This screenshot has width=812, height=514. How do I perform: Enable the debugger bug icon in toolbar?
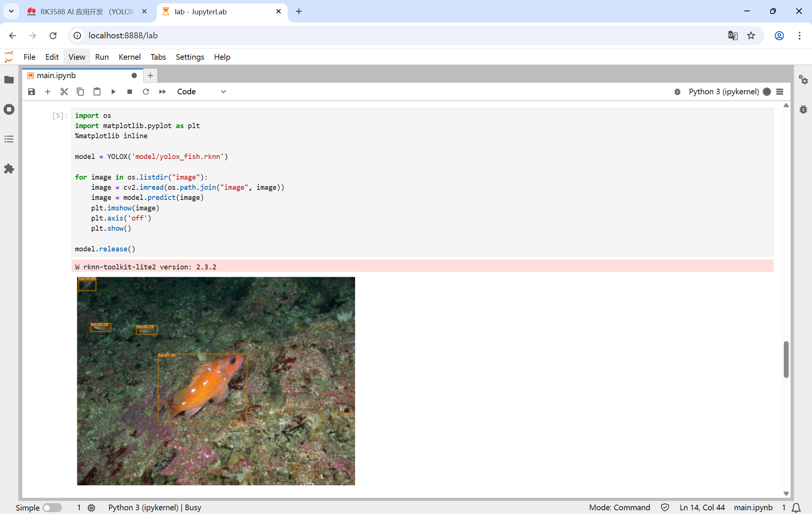677,92
